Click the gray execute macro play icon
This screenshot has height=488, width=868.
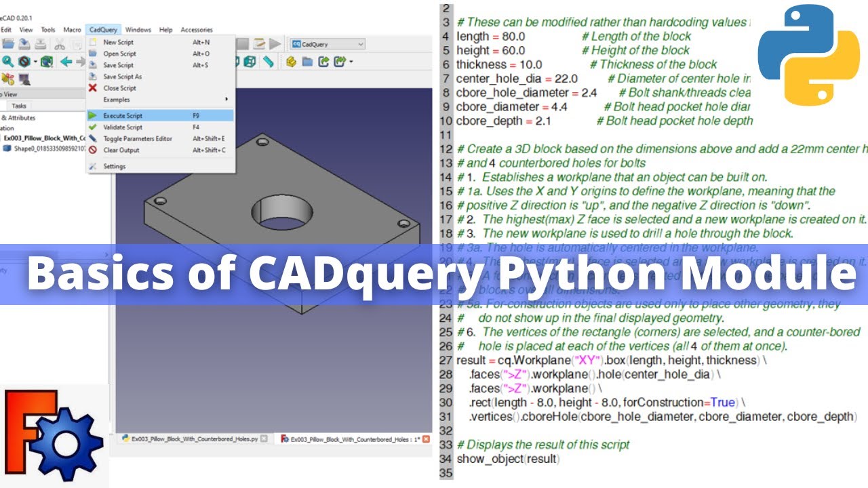tap(275, 44)
